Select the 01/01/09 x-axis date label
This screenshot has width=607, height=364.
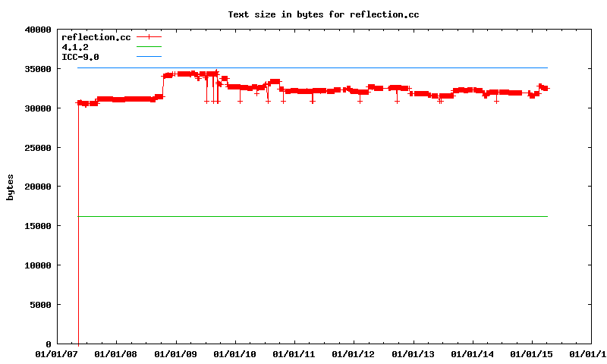[176, 354]
